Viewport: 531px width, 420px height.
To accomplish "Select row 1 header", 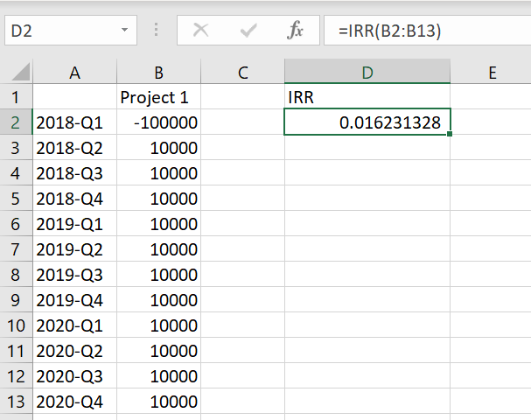I will pyautogui.click(x=17, y=98).
